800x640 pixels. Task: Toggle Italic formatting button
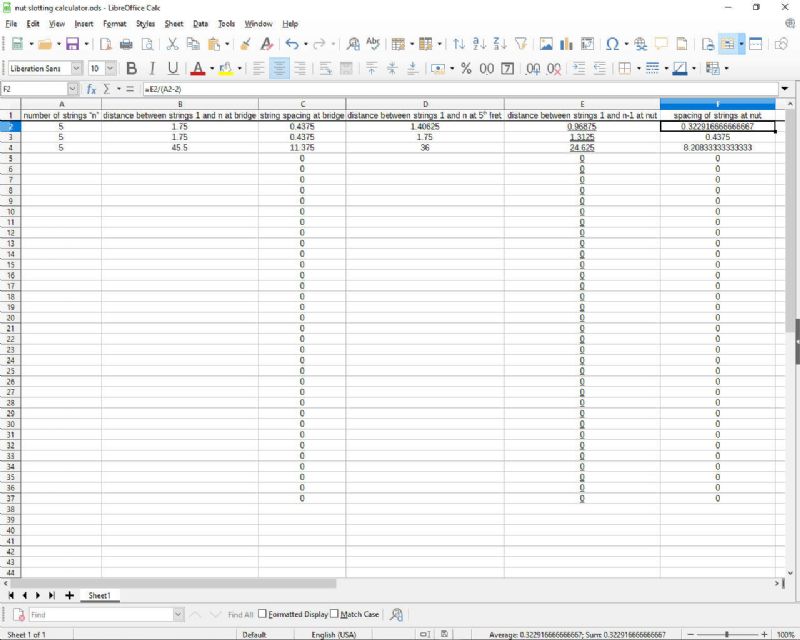pos(152,69)
